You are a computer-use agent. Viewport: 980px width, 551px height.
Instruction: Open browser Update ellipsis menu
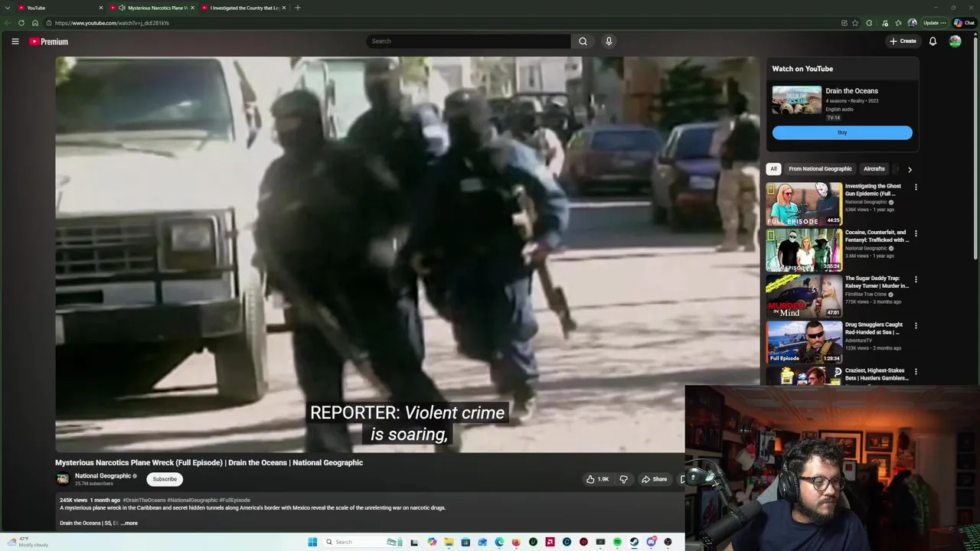[935, 23]
